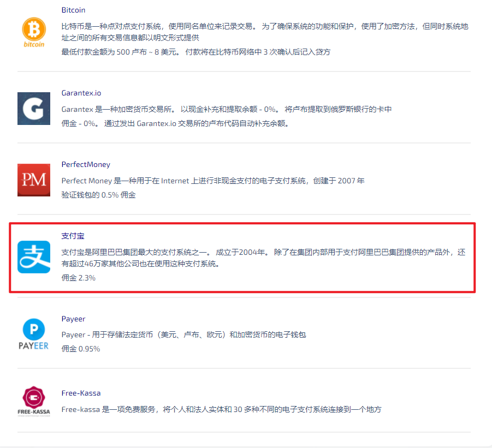This screenshot has height=448, width=492.
Task: Click the text '最低付款金额为 500 卢布 ~ 8 美元'
Action: pos(120,52)
